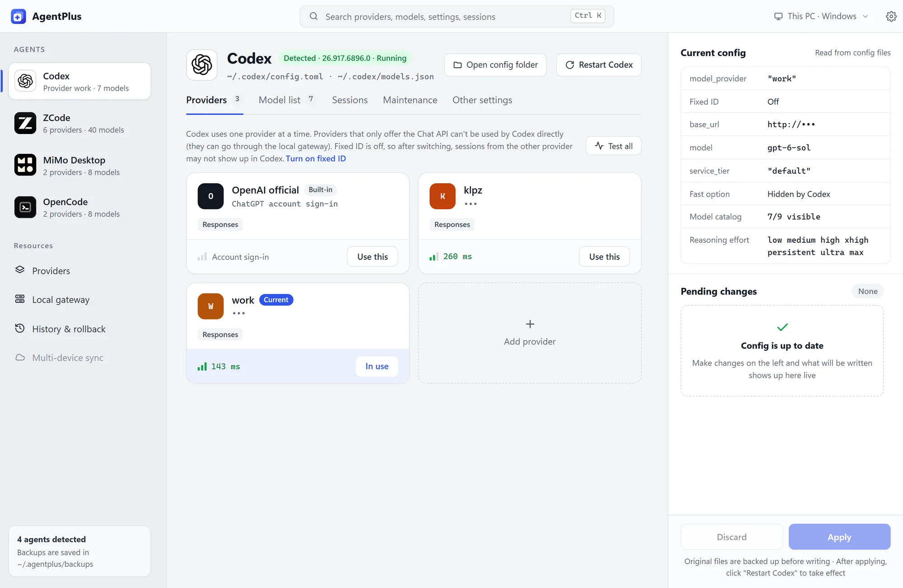Click the pulse icon on Test all
Screen dimensions: 903x588
pos(599,146)
